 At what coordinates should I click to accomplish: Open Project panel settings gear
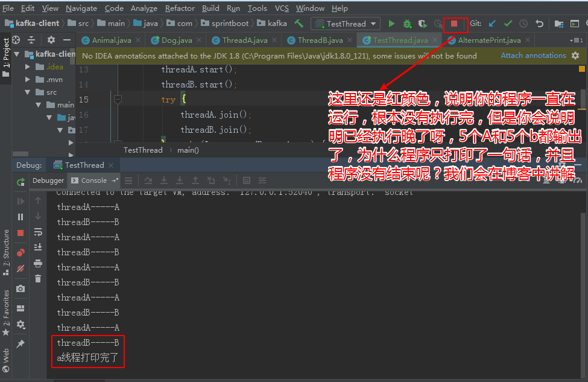coord(51,40)
